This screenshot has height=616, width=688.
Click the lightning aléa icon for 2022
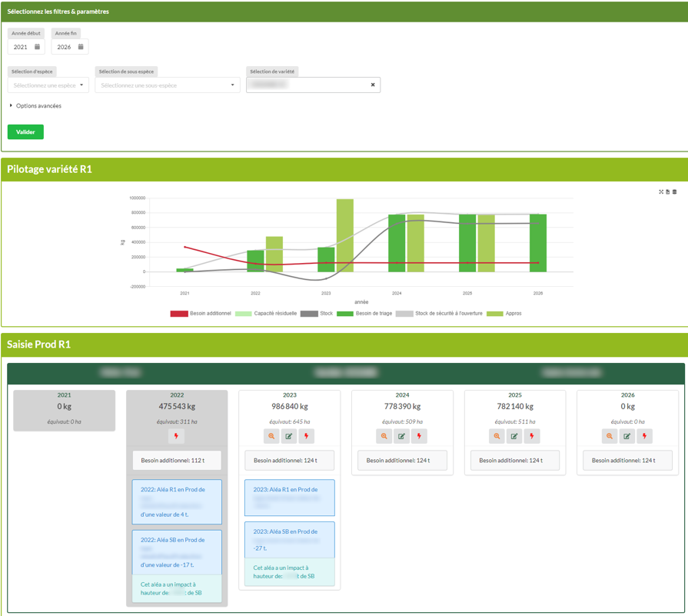point(176,436)
